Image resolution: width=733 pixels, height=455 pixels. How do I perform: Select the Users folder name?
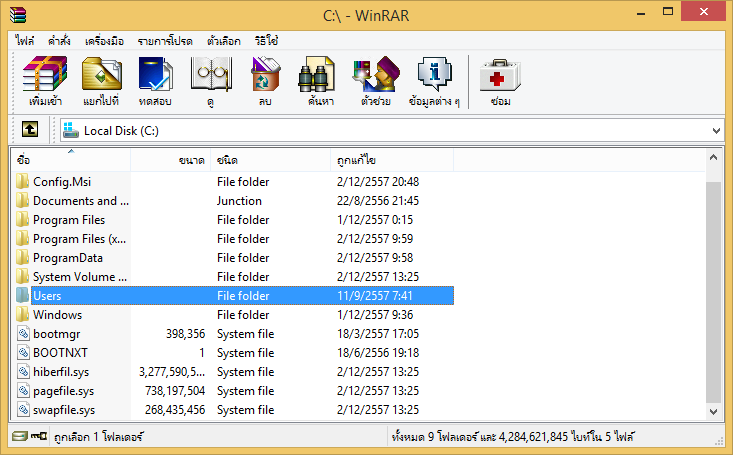pos(47,296)
